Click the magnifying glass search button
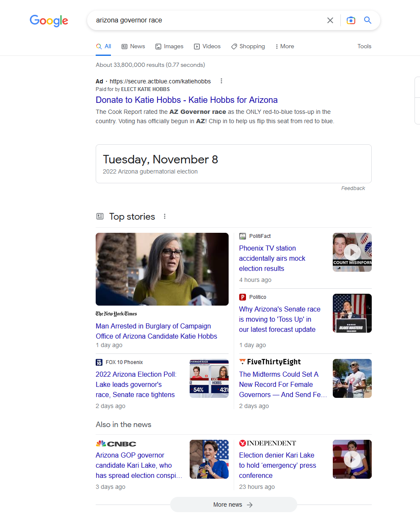The width and height of the screenshot is (420, 524). 367,20
